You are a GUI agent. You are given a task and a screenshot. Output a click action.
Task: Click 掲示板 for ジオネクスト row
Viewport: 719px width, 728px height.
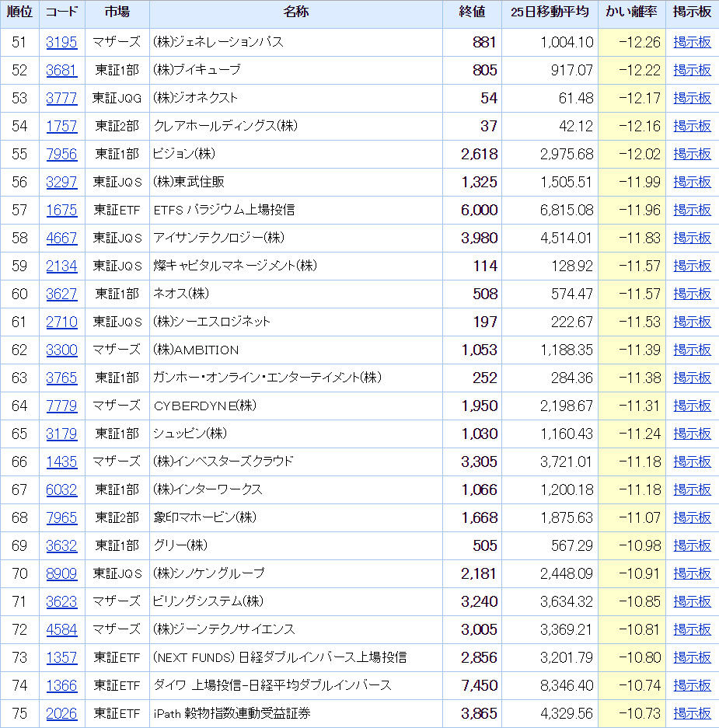(692, 98)
